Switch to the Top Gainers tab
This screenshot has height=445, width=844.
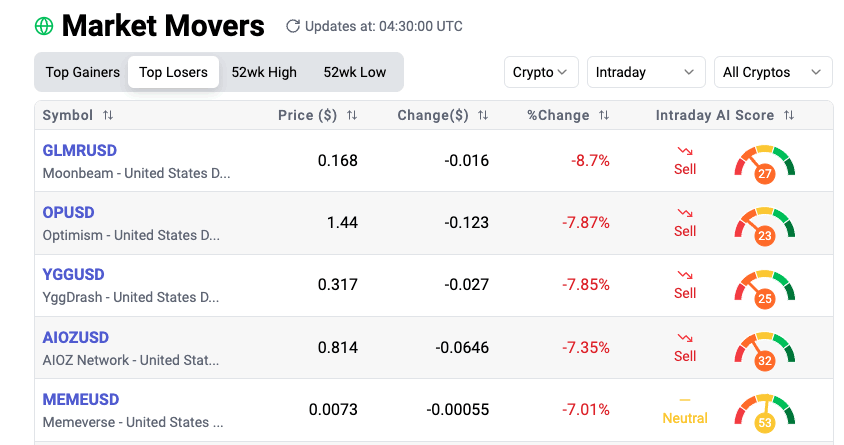pos(83,72)
